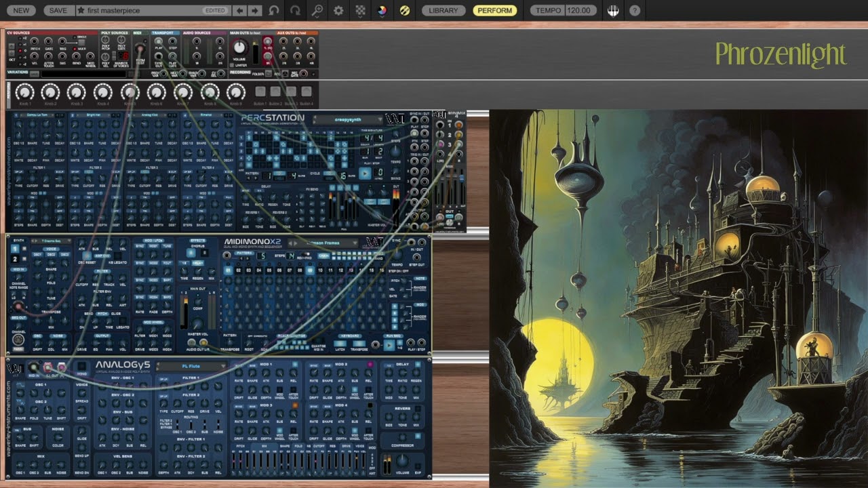Toggle Perform Button 1
Image resolution: width=868 pixels, height=488 pixels.
(x=260, y=91)
